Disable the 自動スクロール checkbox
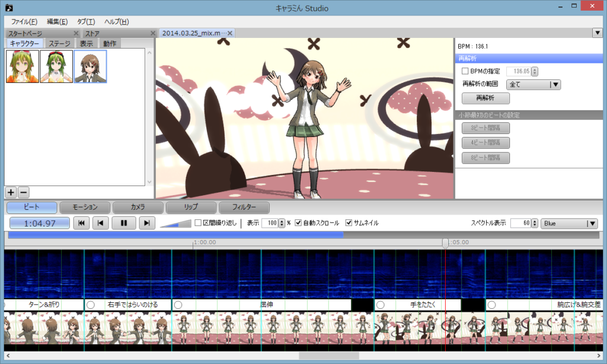This screenshot has width=607, height=364. tap(299, 223)
